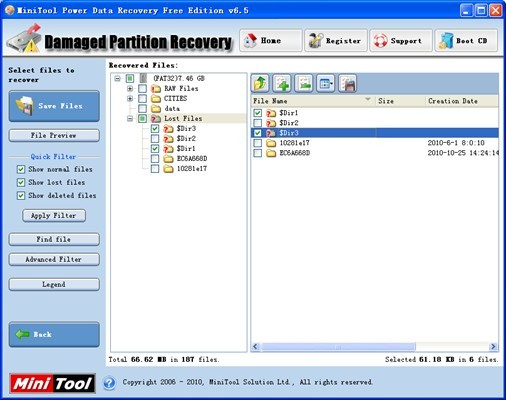Open the Boot CD option
The image size is (506, 400).
pyautogui.click(x=466, y=40)
